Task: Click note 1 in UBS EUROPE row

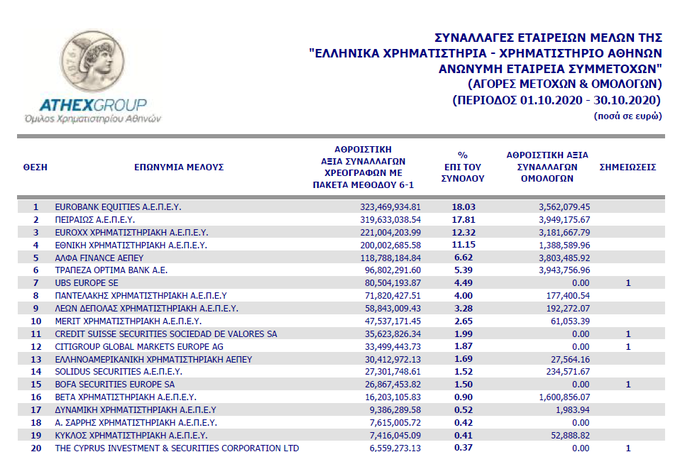Action: 628,283
